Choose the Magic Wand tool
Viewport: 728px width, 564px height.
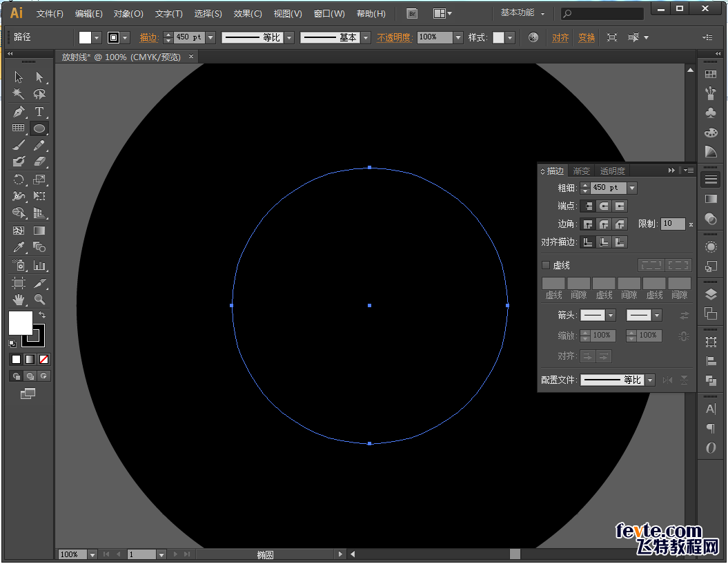[19, 94]
